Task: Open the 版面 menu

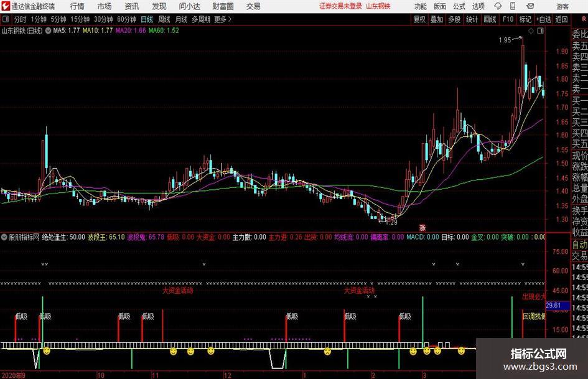Action: coord(440,6)
